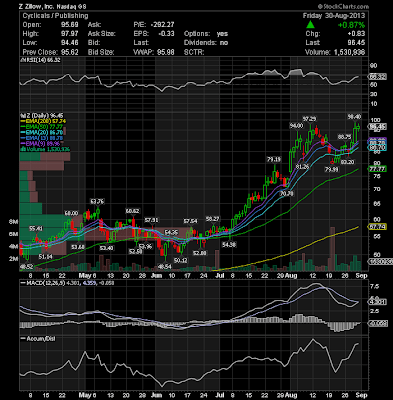Click the 'Last' label in the header's right-hand column
393x400 pixels.
pyautogui.click(x=313, y=43)
